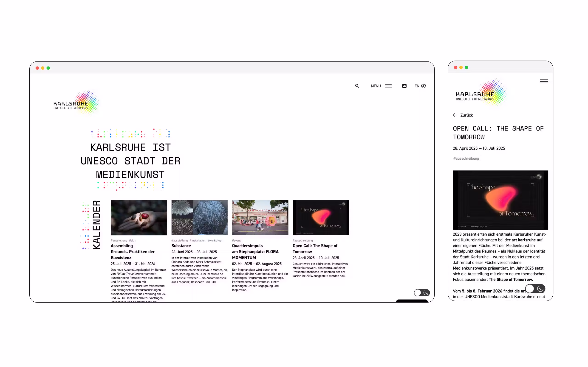The width and height of the screenshot is (588, 367).
Task: Click the #installation tag
Action: tap(197, 240)
